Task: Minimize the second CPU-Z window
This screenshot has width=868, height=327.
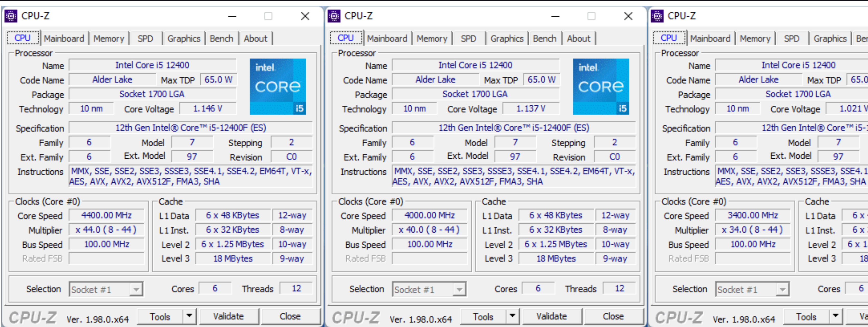Action: [x=555, y=16]
